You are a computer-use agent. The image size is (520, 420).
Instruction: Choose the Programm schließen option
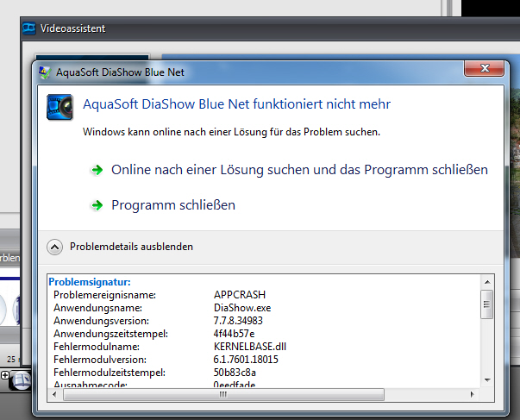click(172, 205)
